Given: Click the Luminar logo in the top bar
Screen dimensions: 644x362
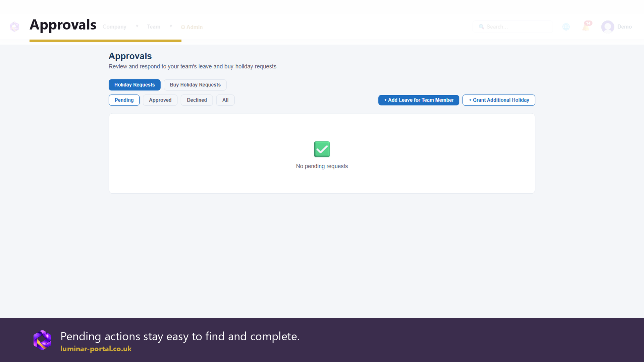Looking at the screenshot, I should coord(14,27).
